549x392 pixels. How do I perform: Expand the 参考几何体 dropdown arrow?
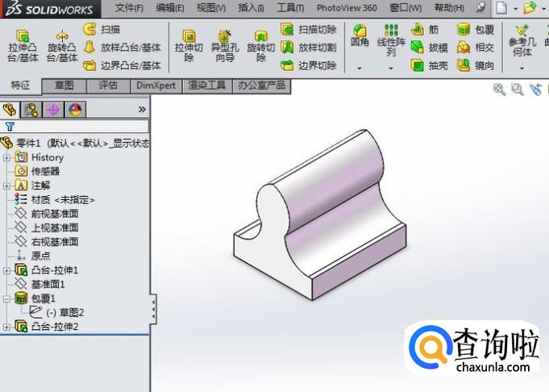(x=522, y=68)
